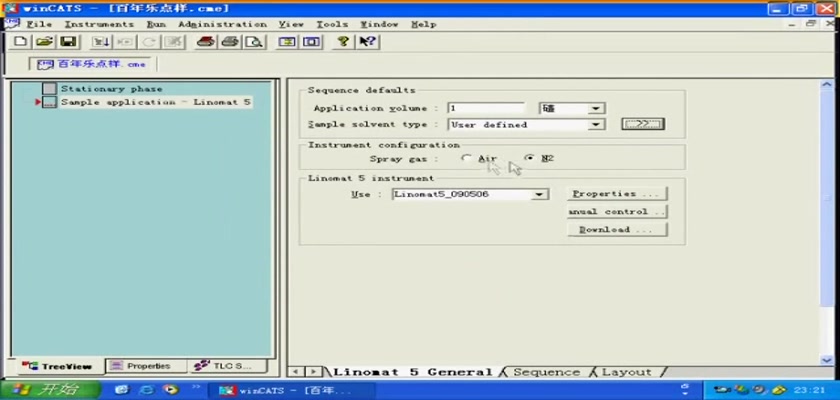
Task: Activate the What's This pointer help icon
Action: [368, 42]
